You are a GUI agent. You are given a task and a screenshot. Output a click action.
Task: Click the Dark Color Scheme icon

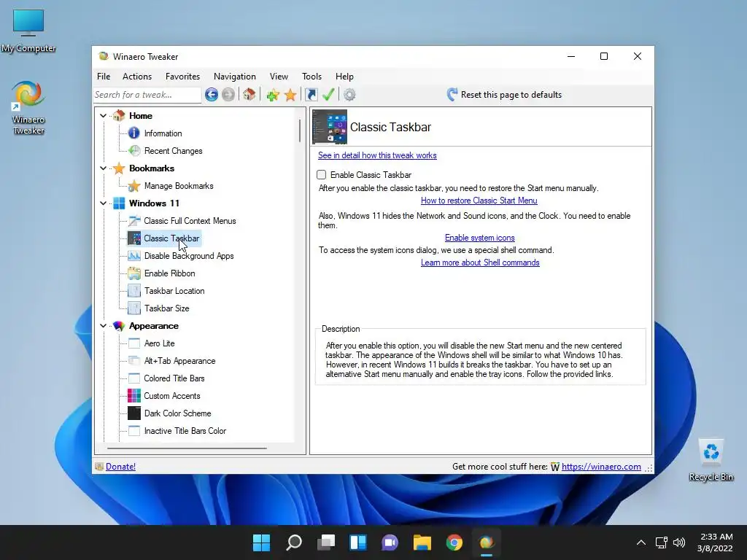(134, 413)
